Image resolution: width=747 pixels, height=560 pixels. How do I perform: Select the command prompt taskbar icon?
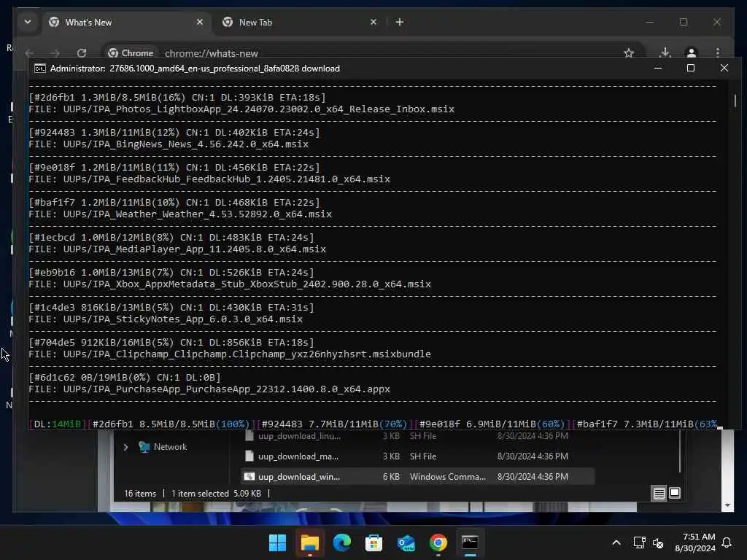pos(470,542)
